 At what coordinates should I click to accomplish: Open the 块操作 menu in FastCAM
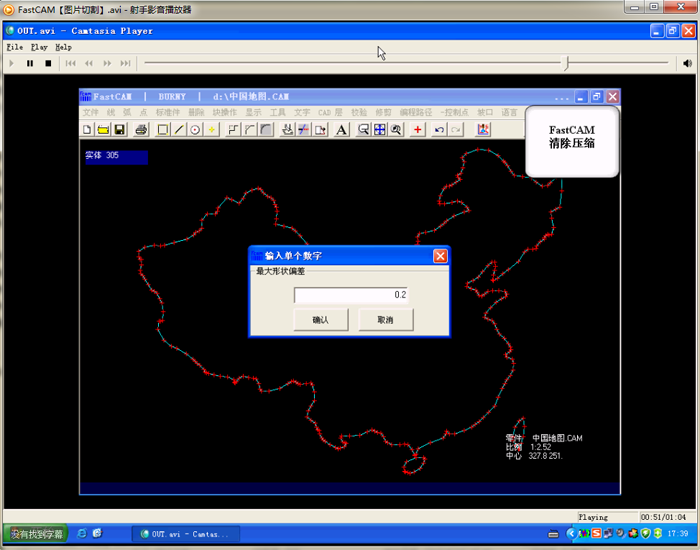[225, 112]
